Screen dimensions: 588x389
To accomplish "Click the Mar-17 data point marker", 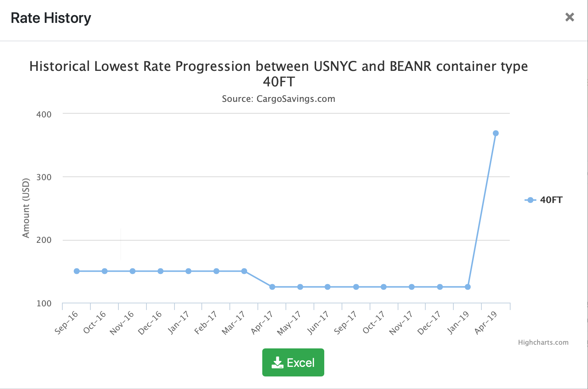I will (x=244, y=271).
